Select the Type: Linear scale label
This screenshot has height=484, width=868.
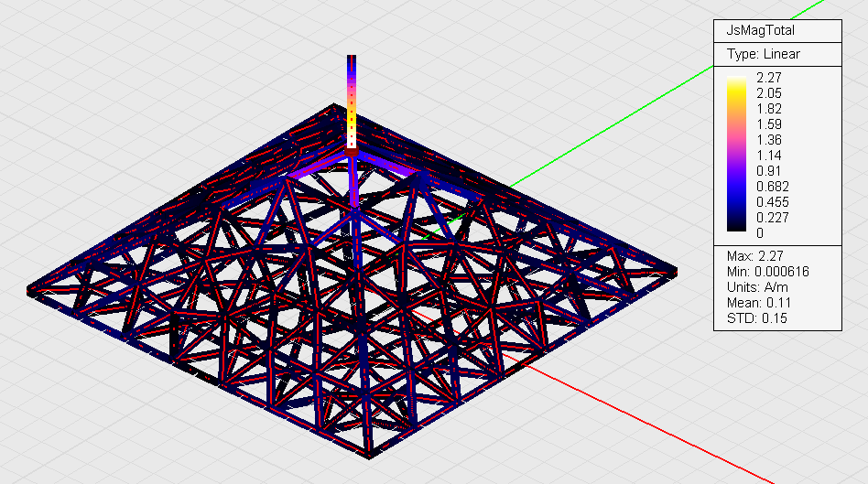tap(763, 54)
